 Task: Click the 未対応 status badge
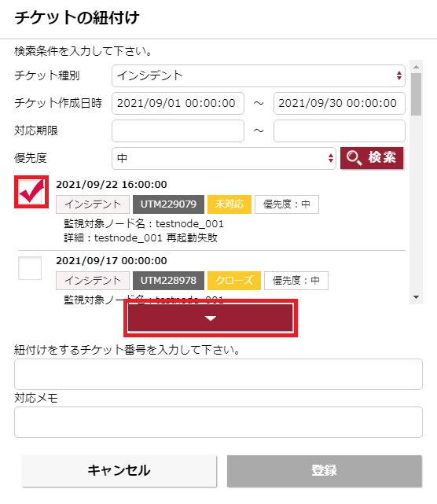(x=230, y=204)
